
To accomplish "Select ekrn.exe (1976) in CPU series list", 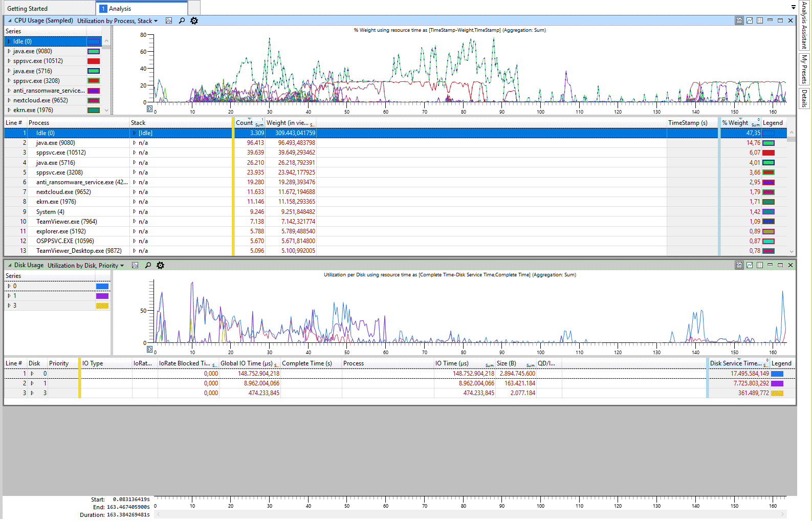I will [x=53, y=110].
